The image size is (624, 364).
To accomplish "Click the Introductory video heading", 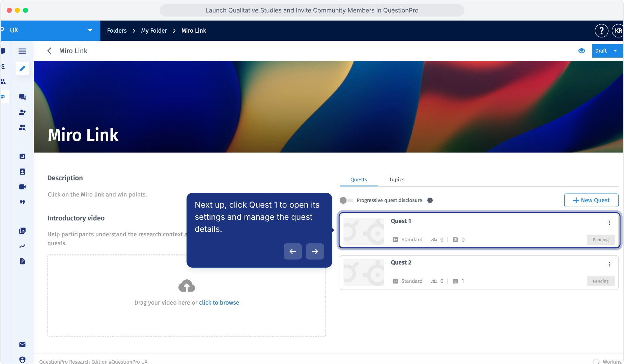I will [76, 218].
